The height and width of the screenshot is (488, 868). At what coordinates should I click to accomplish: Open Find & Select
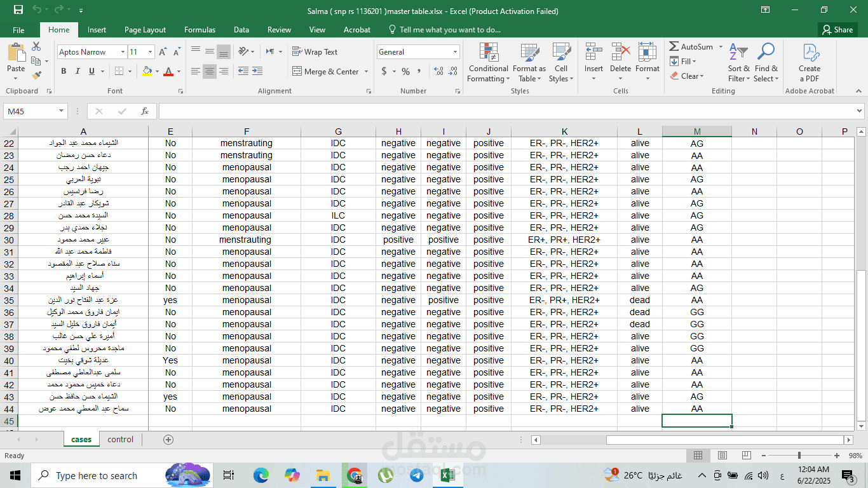(x=766, y=63)
